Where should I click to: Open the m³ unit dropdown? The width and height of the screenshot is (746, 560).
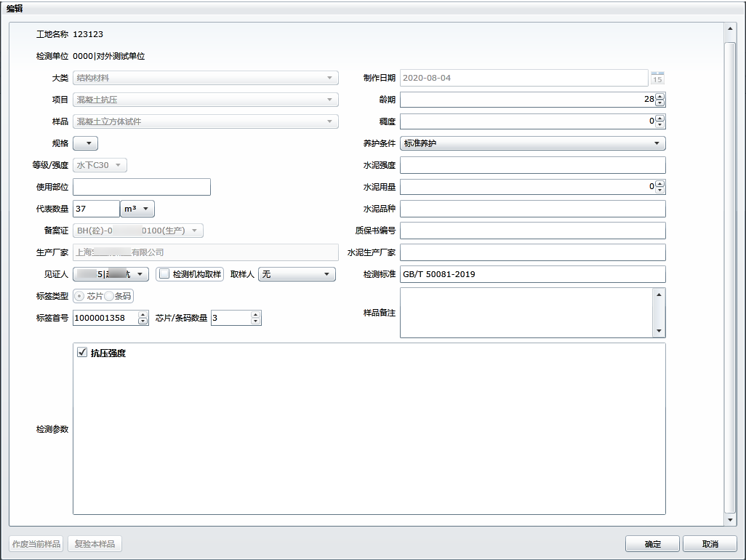tap(137, 209)
